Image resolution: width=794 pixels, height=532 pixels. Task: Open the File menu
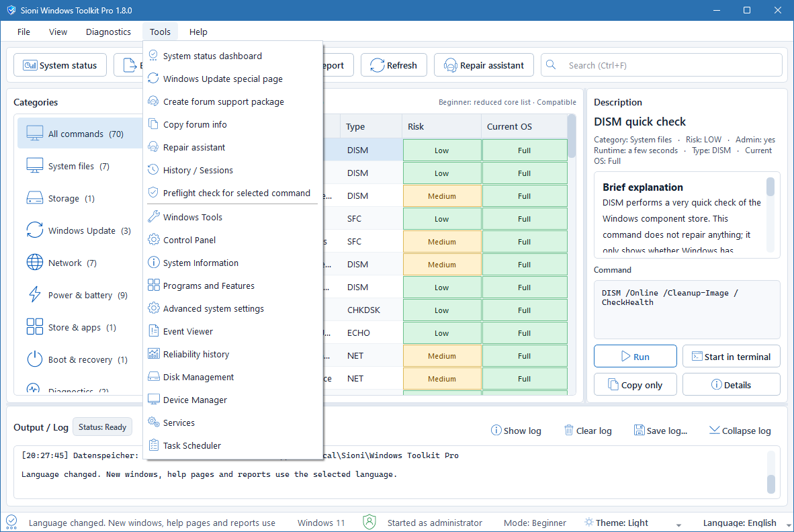(x=24, y=32)
